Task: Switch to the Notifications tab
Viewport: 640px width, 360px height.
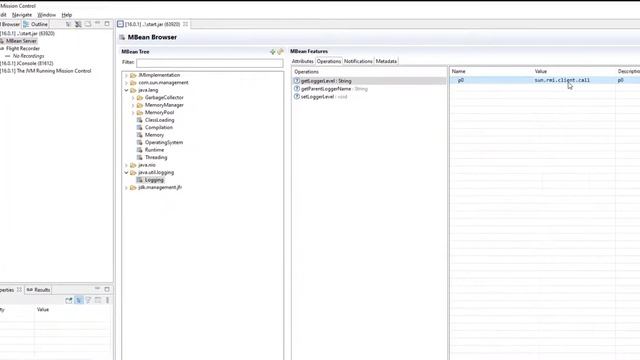Action: click(x=358, y=61)
